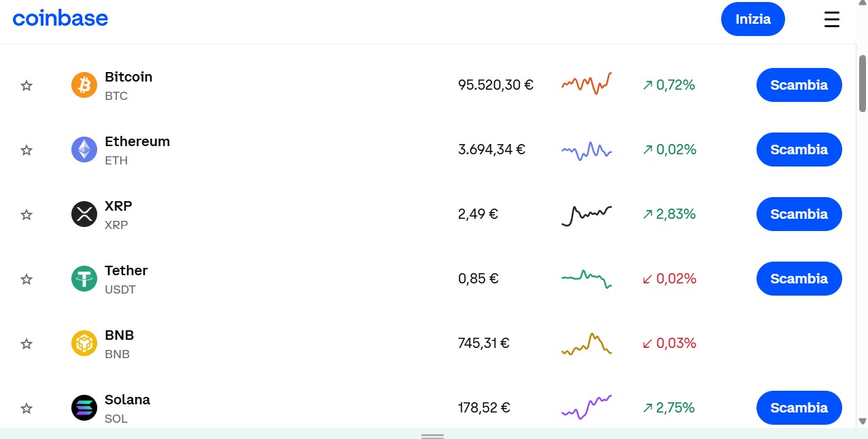The width and height of the screenshot is (868, 439).
Task: Open the hamburger navigation menu
Action: point(831,19)
